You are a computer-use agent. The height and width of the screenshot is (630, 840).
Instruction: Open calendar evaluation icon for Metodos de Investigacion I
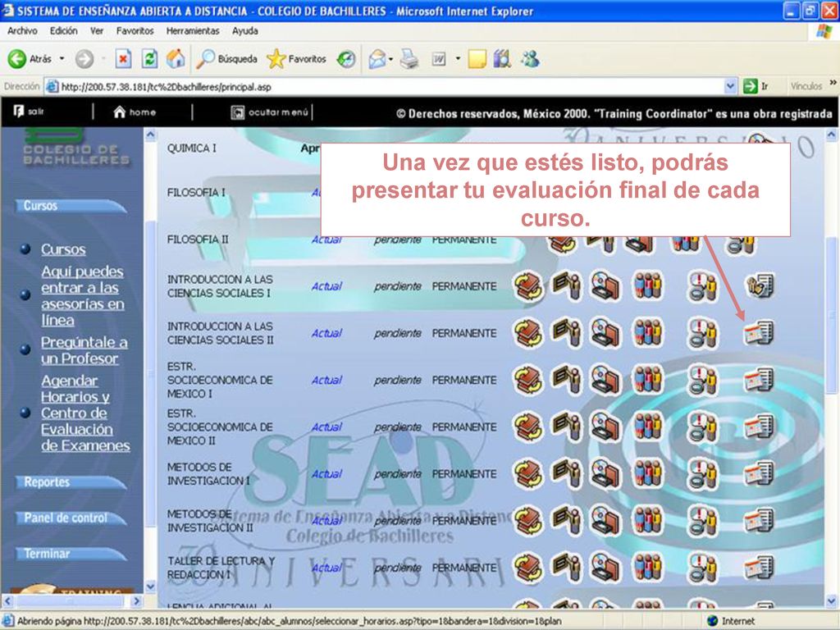(759, 473)
